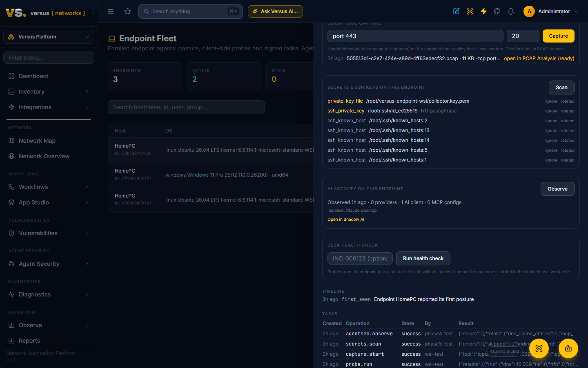Expand the Vulnerabilities submenu

[x=49, y=233]
